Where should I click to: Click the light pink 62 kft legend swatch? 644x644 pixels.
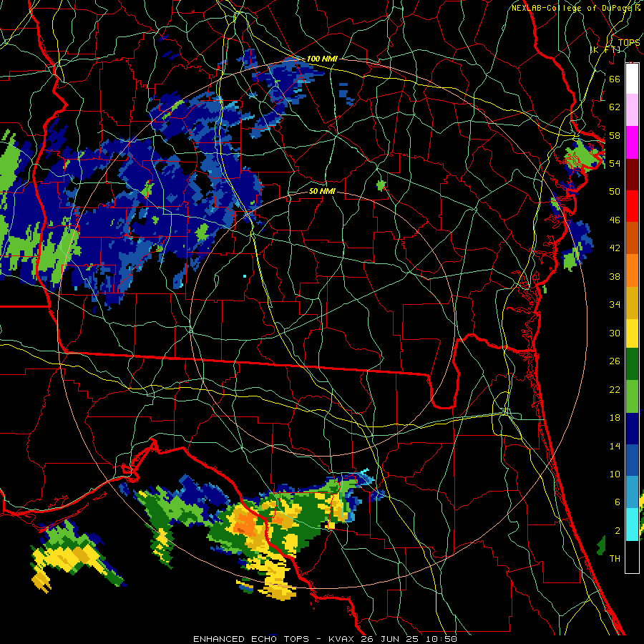coord(632,109)
